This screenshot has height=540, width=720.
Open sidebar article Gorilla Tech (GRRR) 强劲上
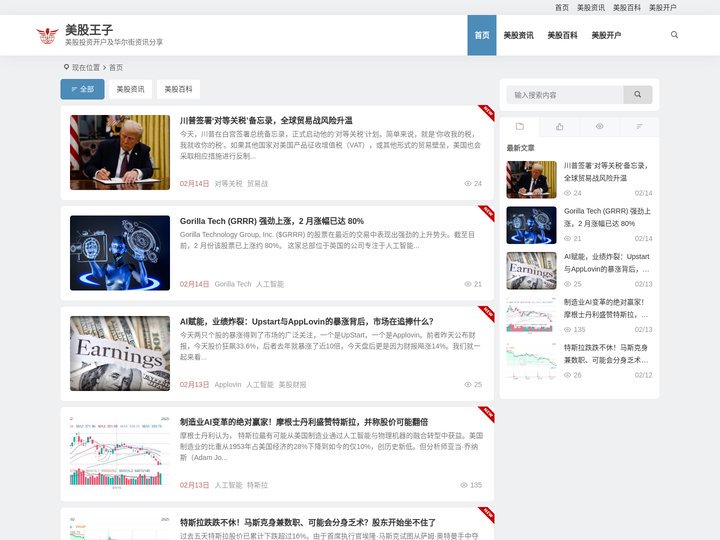[607, 217]
